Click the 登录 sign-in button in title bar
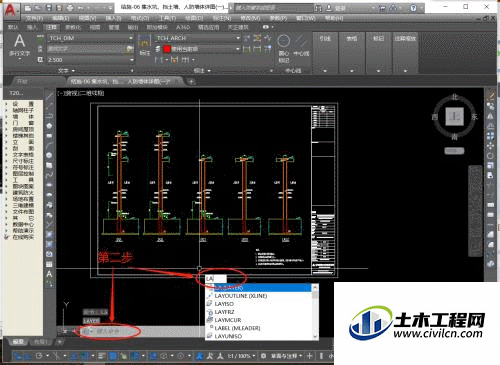This screenshot has height=365, width=500. click(340, 8)
